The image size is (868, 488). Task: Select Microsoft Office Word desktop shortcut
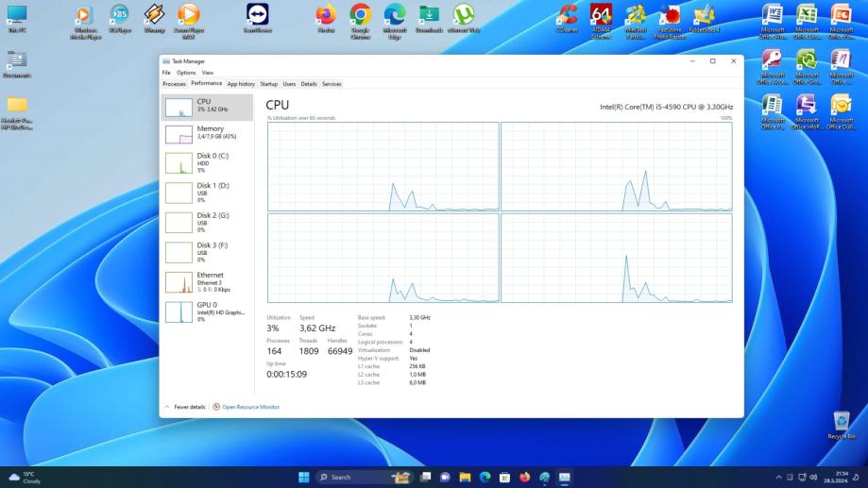click(773, 22)
